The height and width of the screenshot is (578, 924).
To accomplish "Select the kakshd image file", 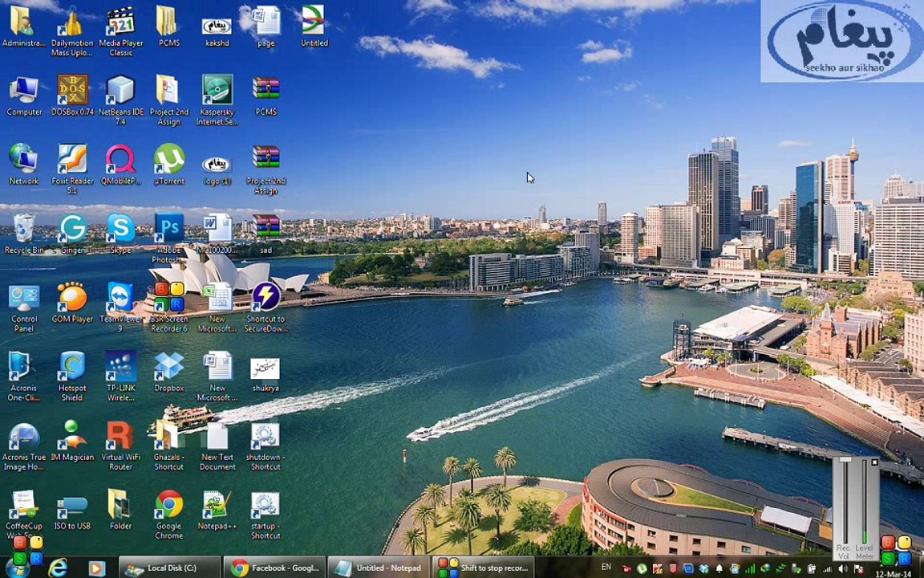I will (217, 31).
